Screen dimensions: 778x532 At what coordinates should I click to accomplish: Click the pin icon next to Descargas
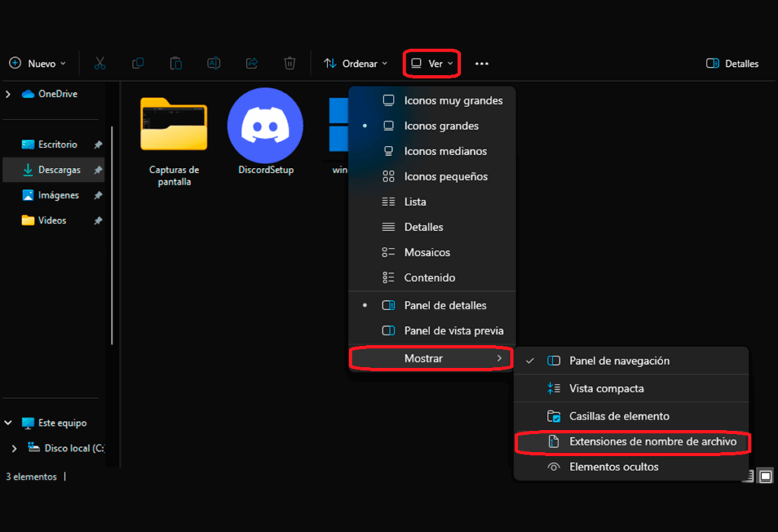coord(98,169)
